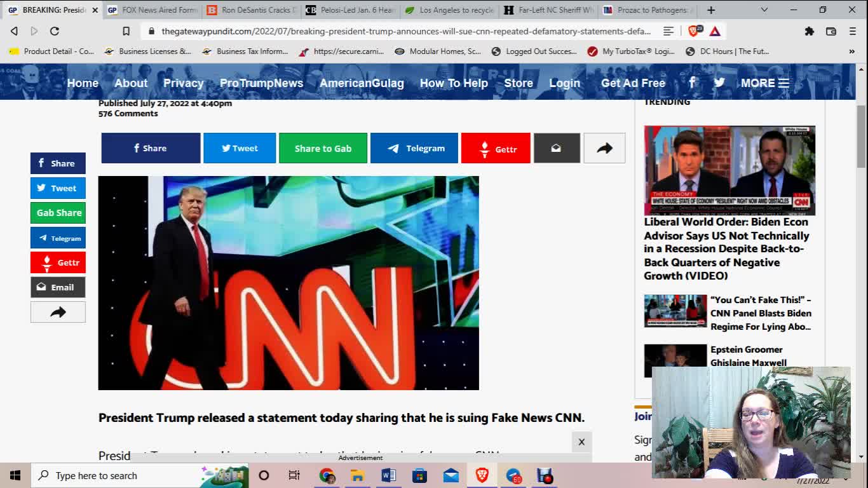Open the Modular Homes bookmark
This screenshot has height=488, width=868.
pos(438,51)
